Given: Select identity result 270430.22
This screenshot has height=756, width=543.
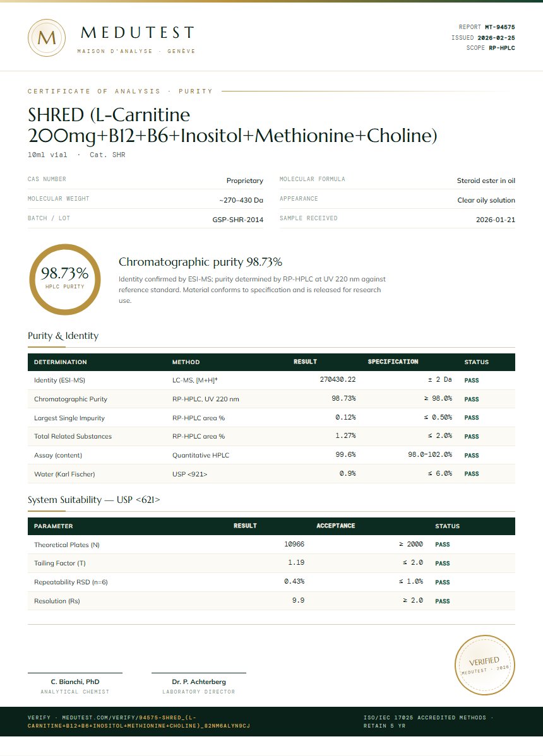Looking at the screenshot, I should click(338, 379).
